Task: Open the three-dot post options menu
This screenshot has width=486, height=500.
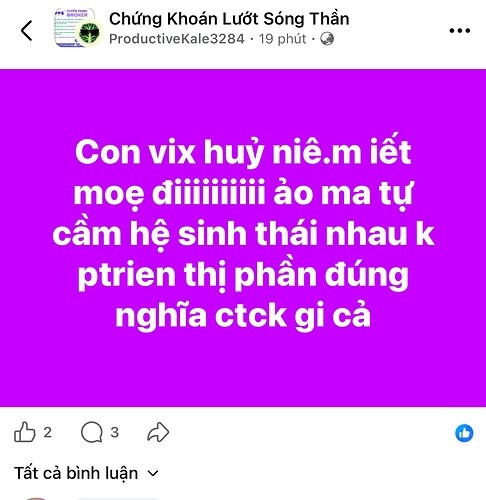Action: coord(460,31)
